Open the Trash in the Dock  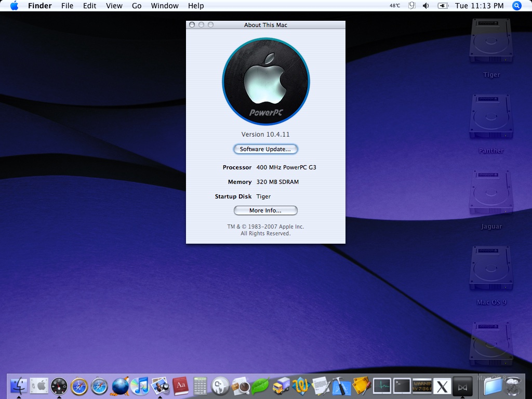513,386
